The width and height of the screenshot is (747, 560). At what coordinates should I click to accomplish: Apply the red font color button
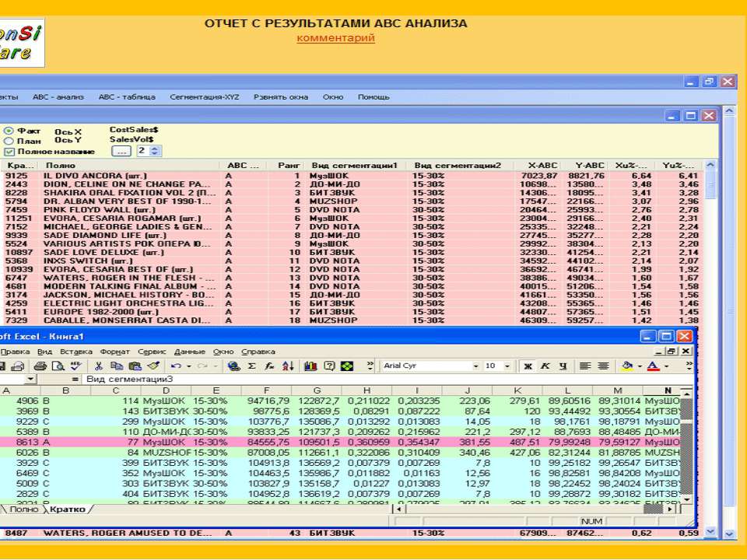653,366
